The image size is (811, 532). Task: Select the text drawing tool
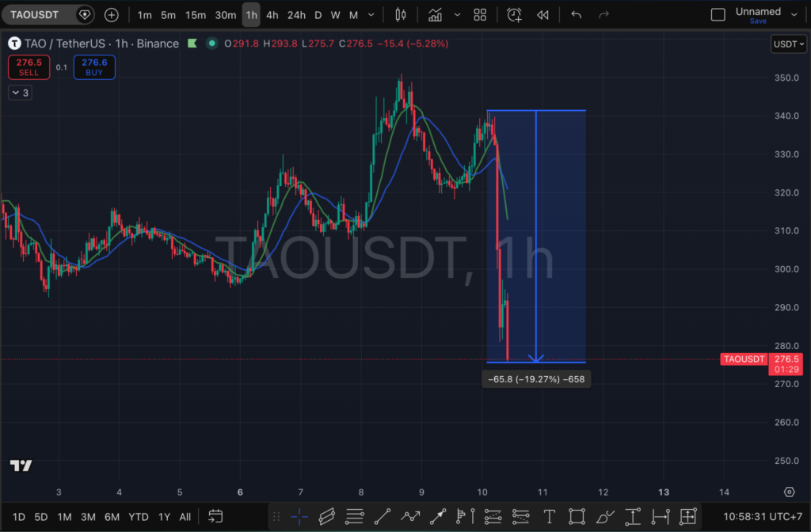(549, 517)
